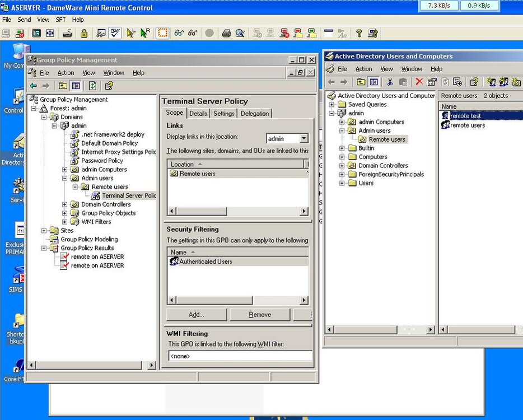Click the Export List icon in Active Directory toolbar
523x420 pixels.
pyautogui.click(x=457, y=82)
